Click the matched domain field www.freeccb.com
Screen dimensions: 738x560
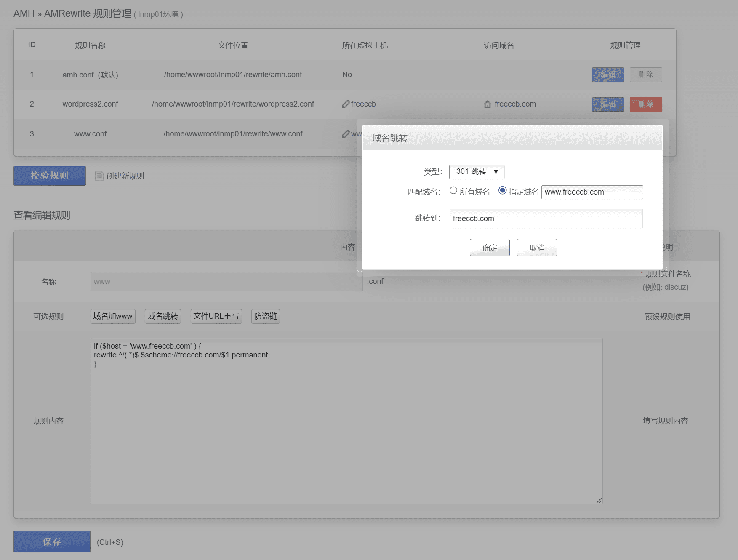click(x=591, y=192)
